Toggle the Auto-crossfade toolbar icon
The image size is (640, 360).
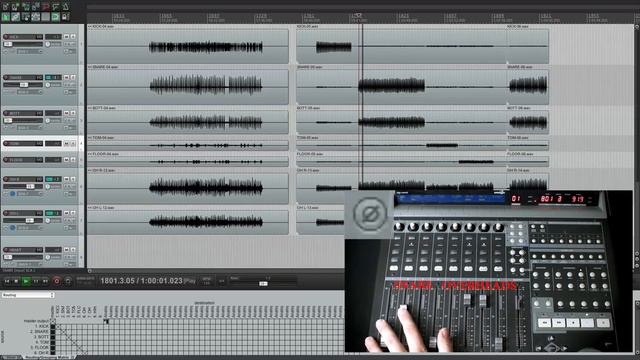5,17
